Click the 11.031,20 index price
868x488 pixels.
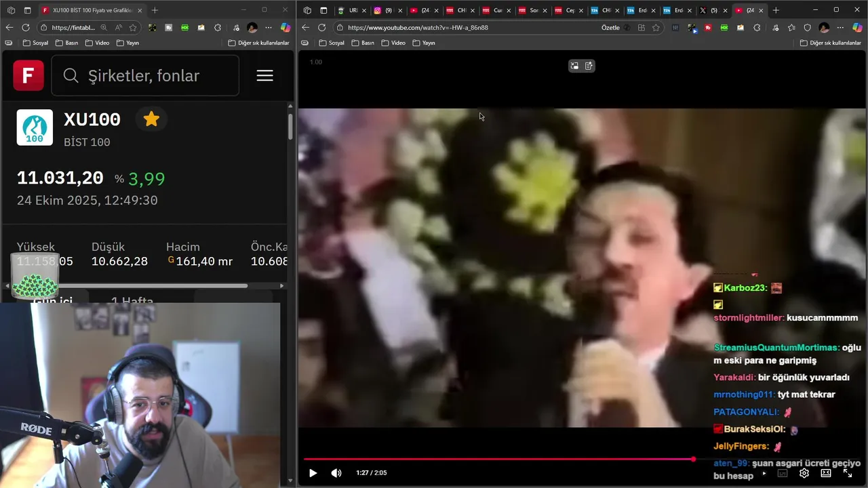(x=60, y=178)
